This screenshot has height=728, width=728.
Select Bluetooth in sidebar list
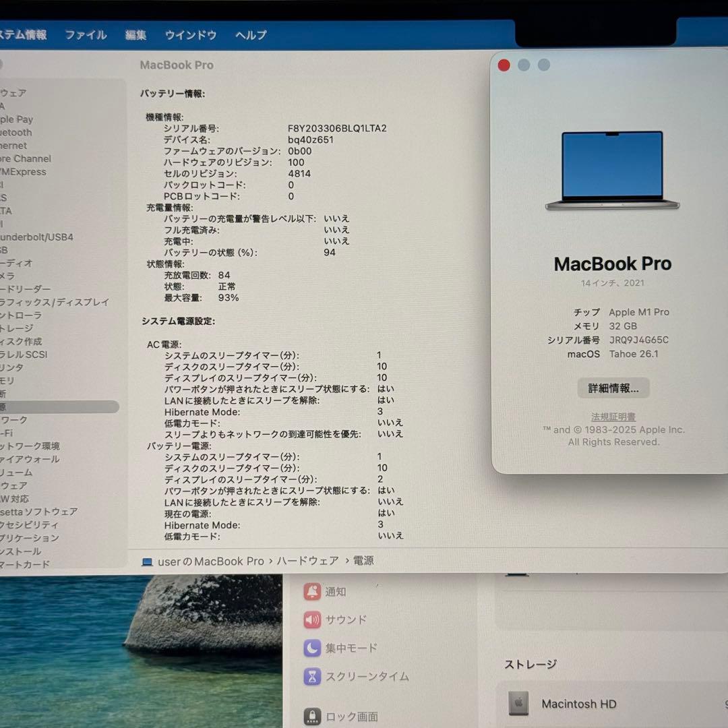coord(16,132)
